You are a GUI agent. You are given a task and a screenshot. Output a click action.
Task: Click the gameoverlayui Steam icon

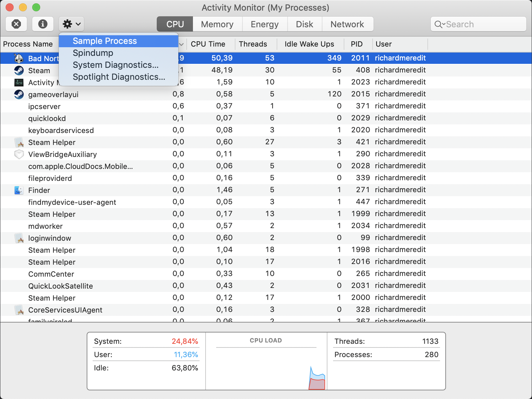point(19,94)
